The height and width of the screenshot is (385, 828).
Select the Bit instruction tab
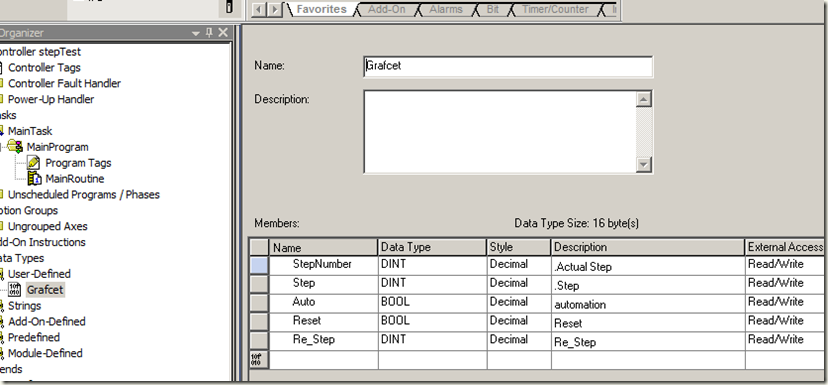pyautogui.click(x=493, y=9)
